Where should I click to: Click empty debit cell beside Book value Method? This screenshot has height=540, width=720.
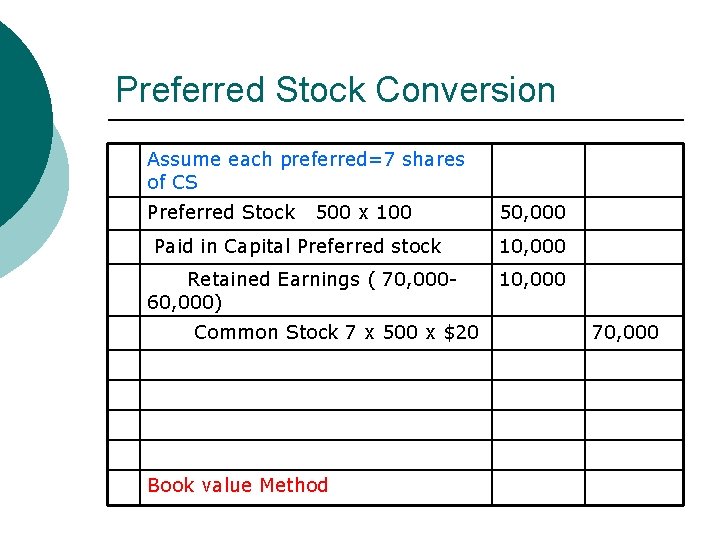(537, 486)
